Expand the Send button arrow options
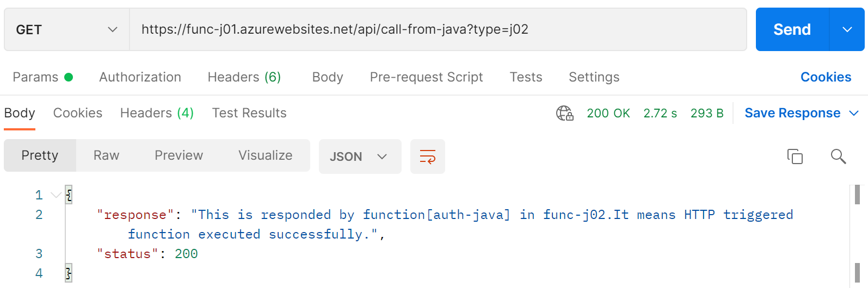The width and height of the screenshot is (868, 288). (x=847, y=29)
